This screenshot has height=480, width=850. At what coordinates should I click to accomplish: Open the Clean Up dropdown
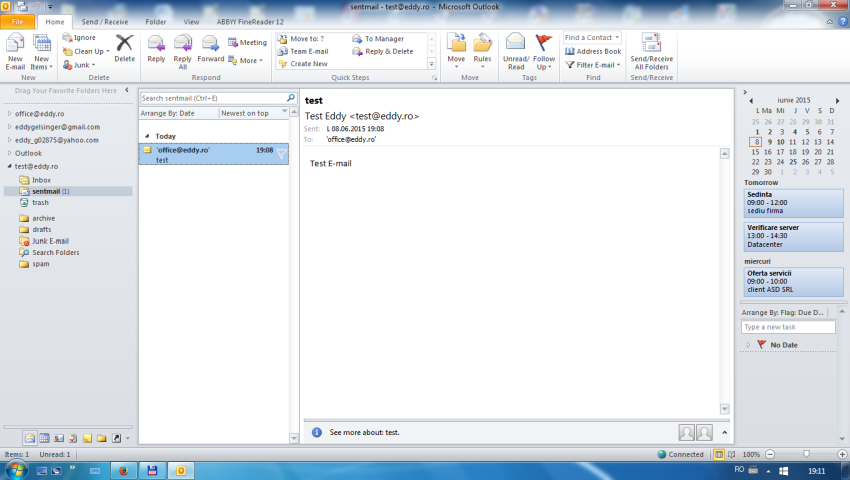(86, 51)
